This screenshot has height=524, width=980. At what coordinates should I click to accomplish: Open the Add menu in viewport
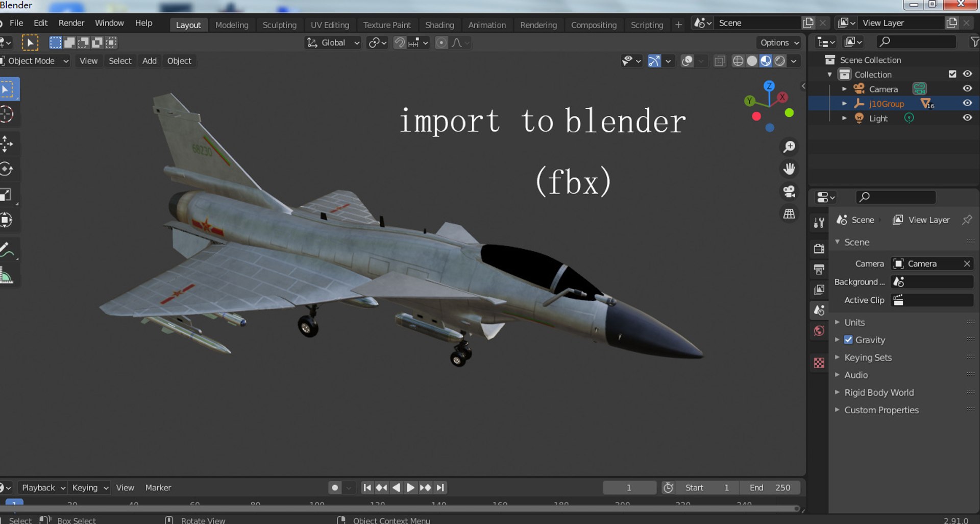point(150,61)
